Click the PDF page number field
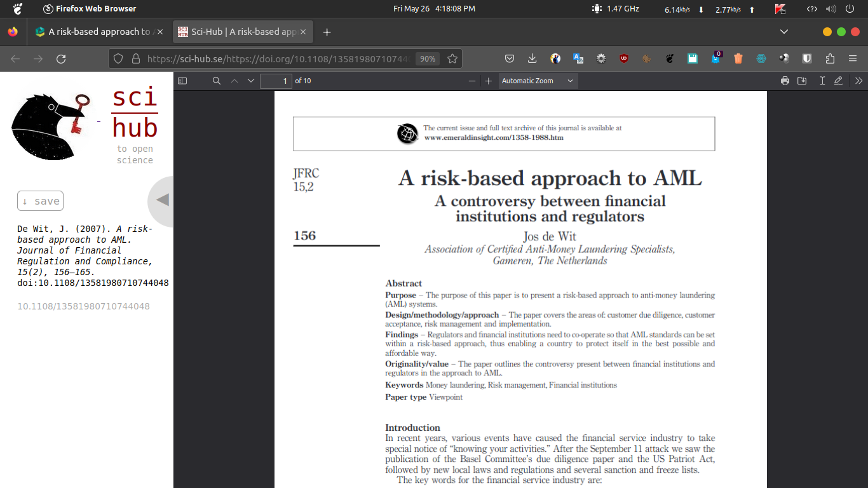 click(x=276, y=81)
